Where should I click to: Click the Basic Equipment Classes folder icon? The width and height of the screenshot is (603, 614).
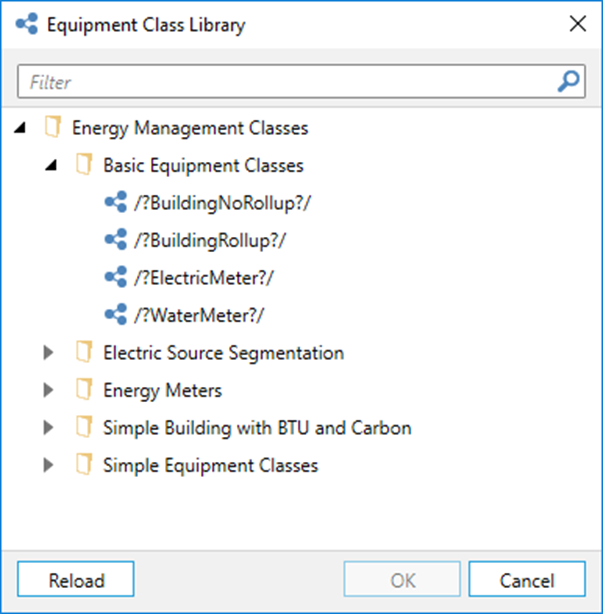pos(84,164)
